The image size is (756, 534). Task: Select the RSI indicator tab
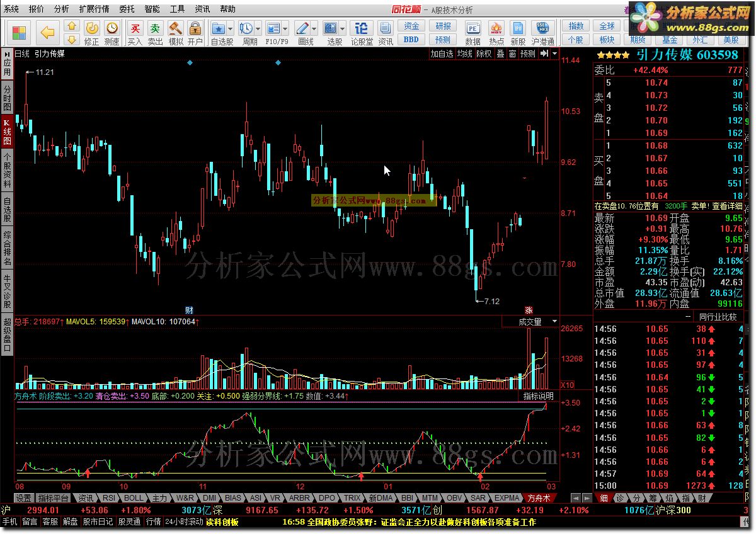(109, 497)
